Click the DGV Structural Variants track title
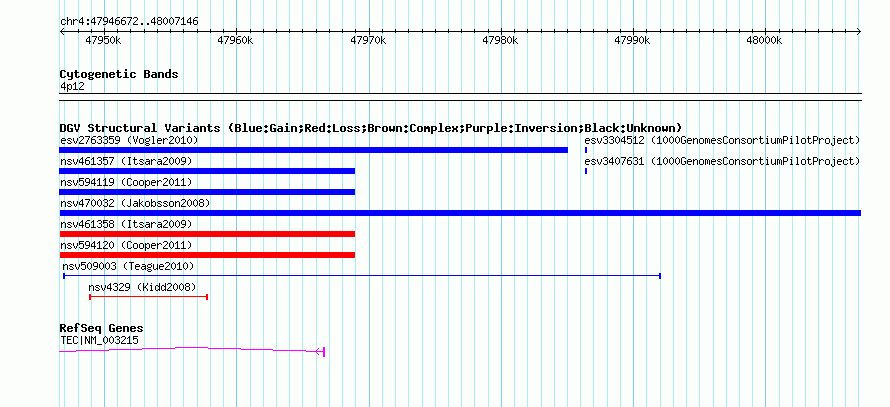 pyautogui.click(x=371, y=128)
